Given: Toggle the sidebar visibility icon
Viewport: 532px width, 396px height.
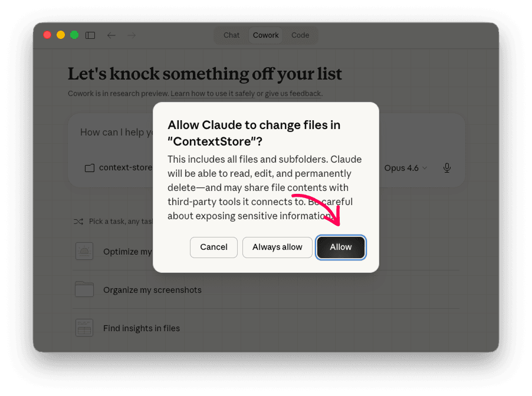Looking at the screenshot, I should (x=90, y=35).
